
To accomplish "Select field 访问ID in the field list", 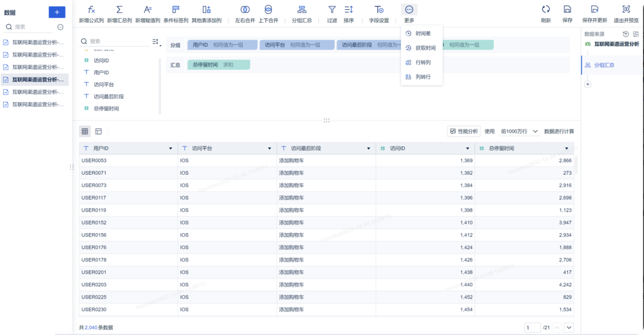I will (x=101, y=61).
